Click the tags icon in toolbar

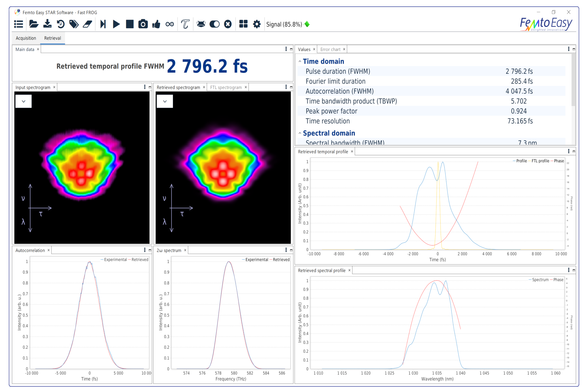coord(74,24)
